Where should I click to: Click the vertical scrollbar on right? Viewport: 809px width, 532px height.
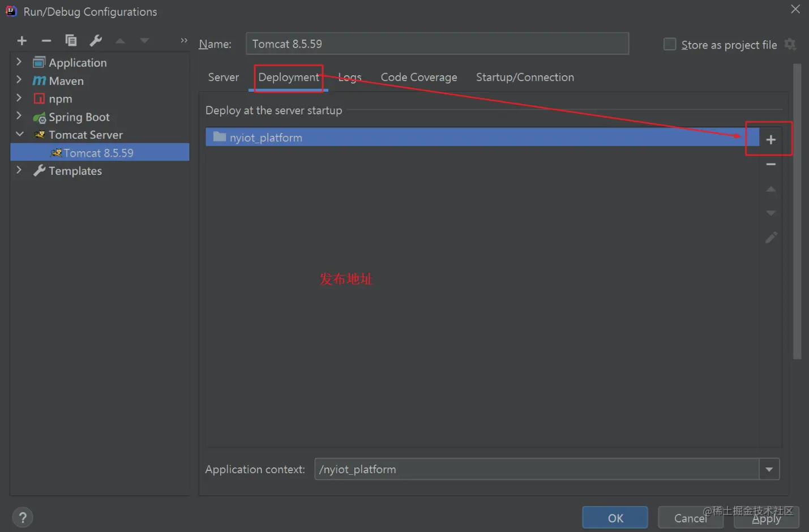coord(797,211)
